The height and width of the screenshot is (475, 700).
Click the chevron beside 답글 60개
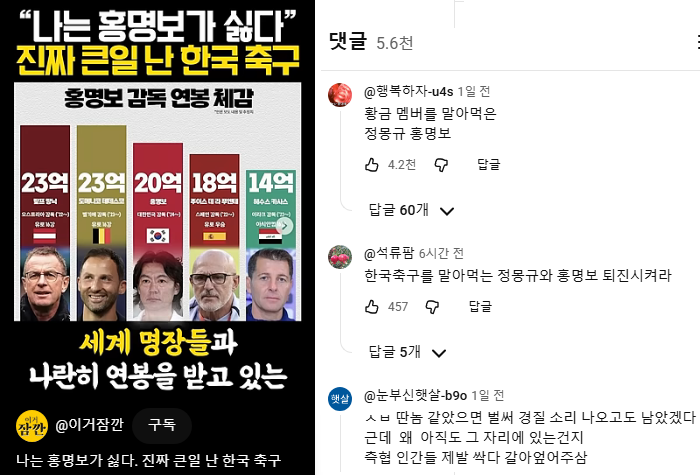click(x=447, y=211)
